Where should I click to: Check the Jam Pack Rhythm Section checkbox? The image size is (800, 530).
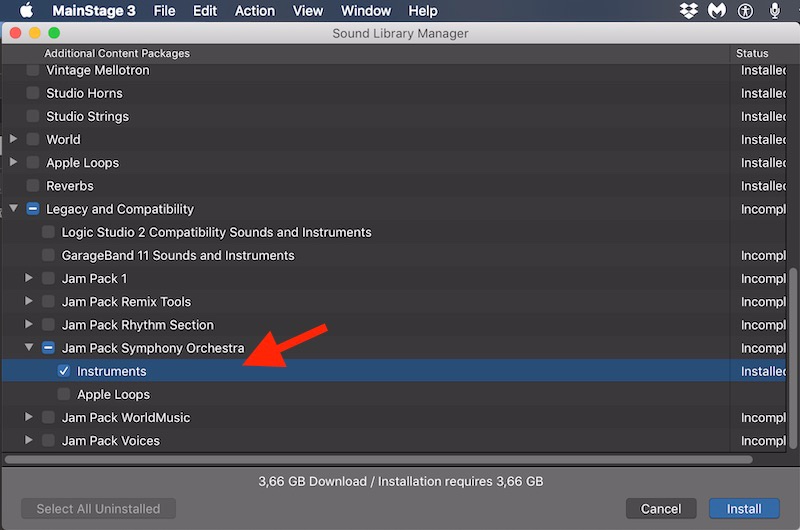(x=48, y=324)
